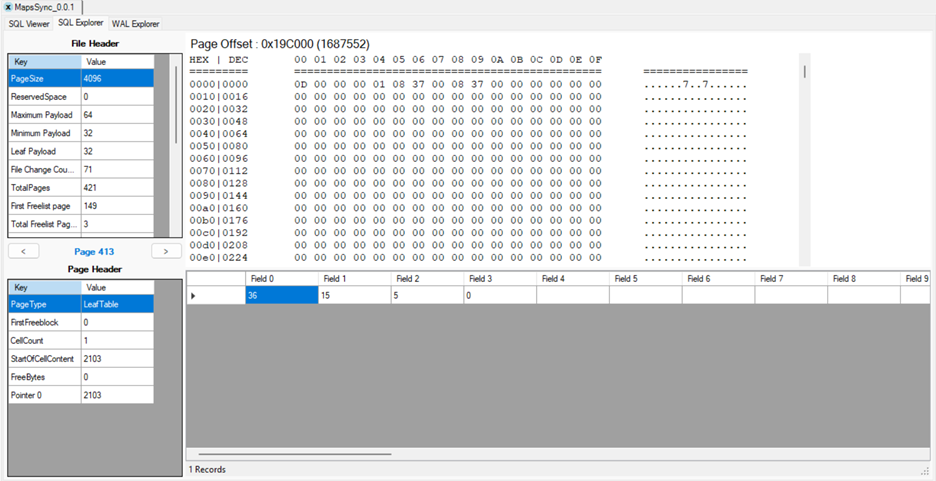936x481 pixels.
Task: Click the hex view vertical scrollbar
Action: 804,72
